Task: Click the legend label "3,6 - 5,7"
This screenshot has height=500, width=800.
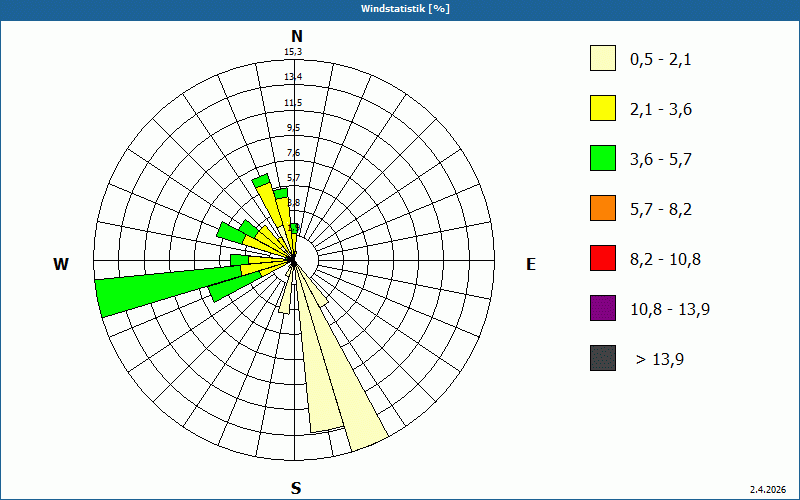Action: (x=661, y=160)
